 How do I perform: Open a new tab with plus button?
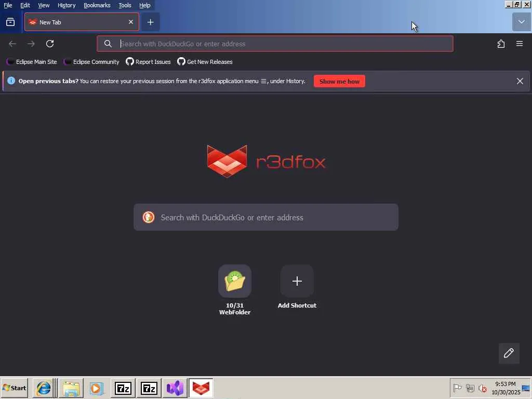pos(150,22)
